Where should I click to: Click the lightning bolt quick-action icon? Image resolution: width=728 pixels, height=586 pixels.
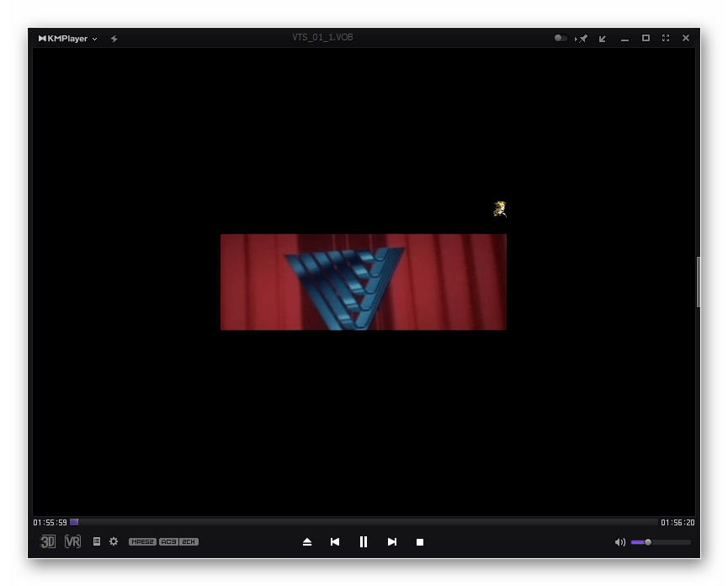[113, 38]
